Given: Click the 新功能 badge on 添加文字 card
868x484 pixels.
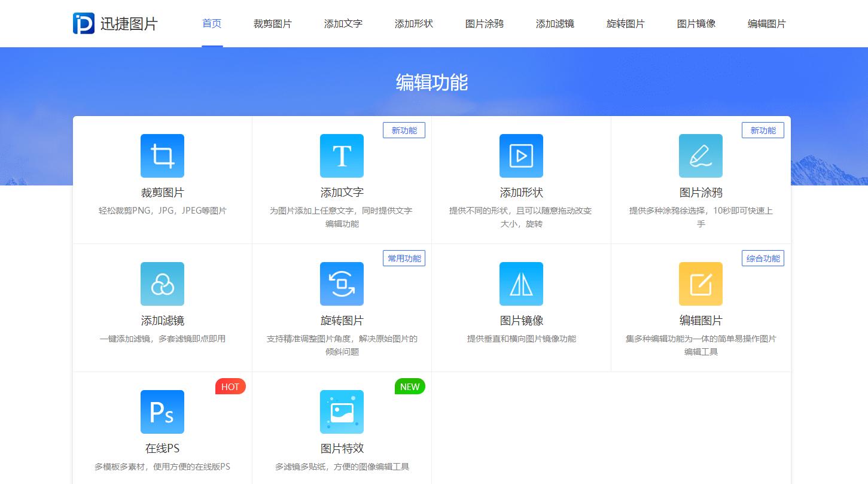Looking at the screenshot, I should [x=404, y=130].
